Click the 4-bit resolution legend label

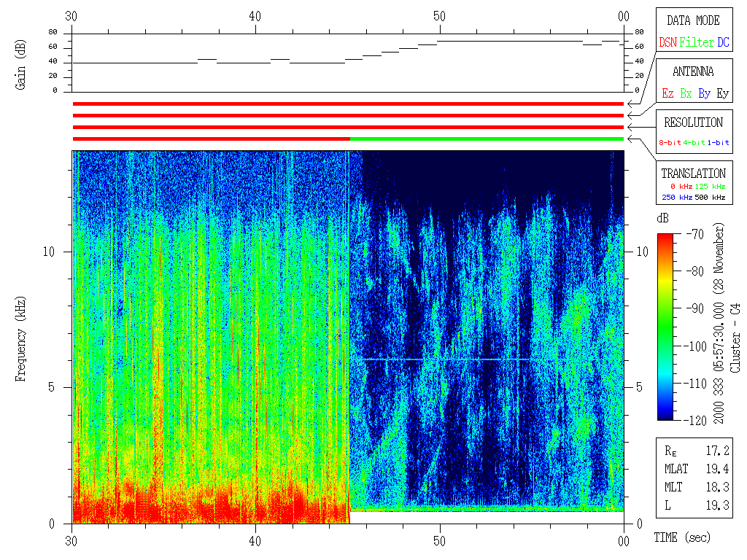pos(694,143)
